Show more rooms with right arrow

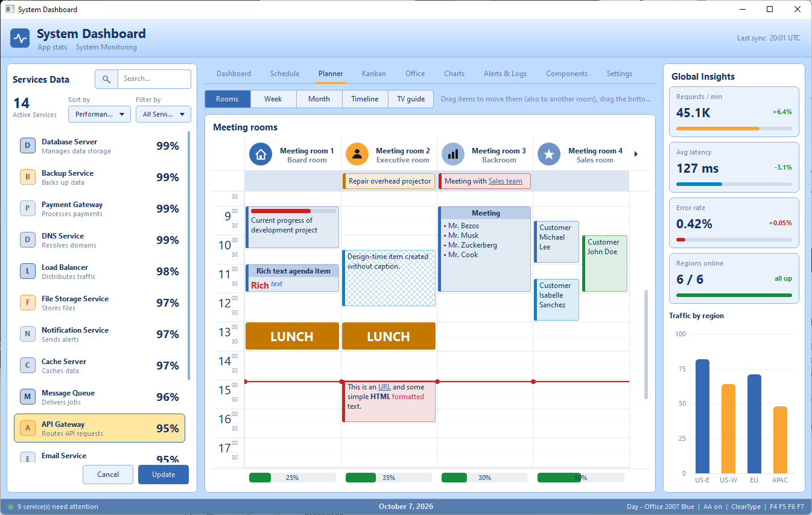coord(636,155)
